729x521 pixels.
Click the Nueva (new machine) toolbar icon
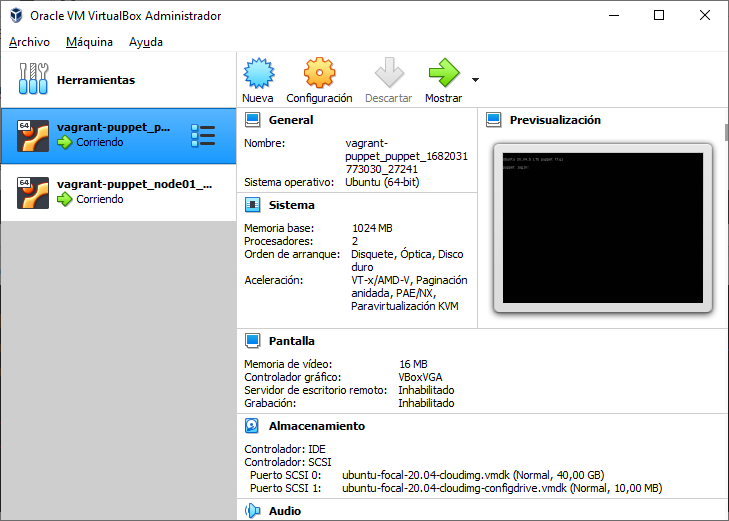258,73
